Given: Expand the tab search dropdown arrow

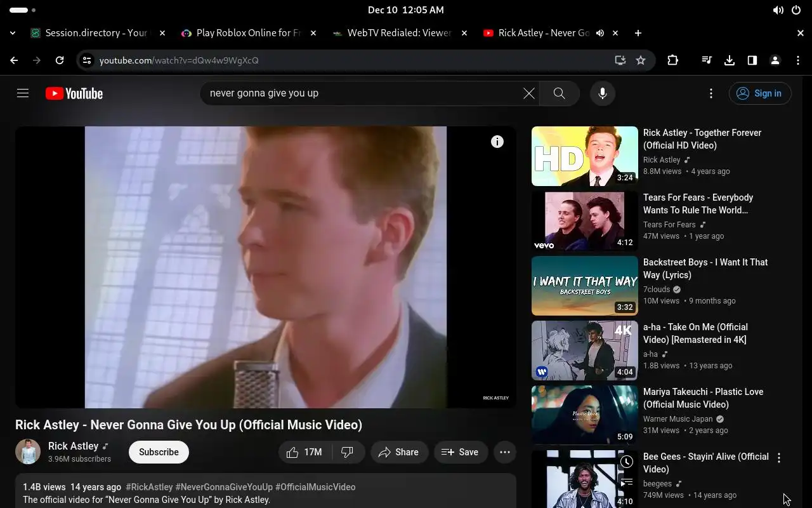Looking at the screenshot, I should pyautogui.click(x=13, y=33).
